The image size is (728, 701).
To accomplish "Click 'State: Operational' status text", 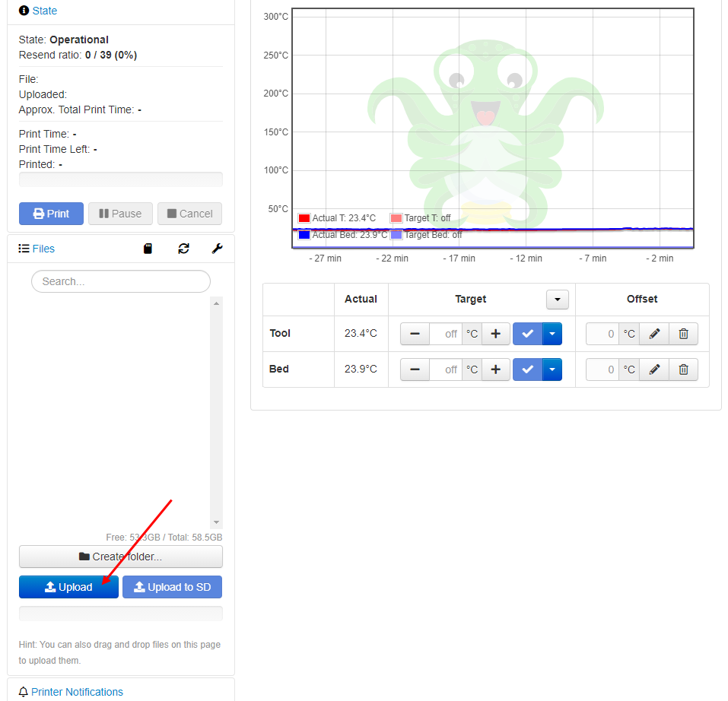I will [64, 40].
